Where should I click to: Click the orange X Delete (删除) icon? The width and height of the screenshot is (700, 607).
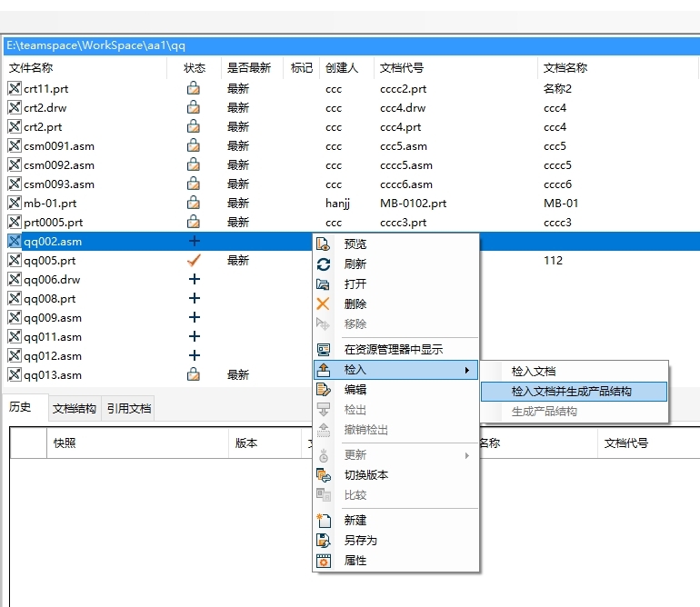click(x=323, y=303)
